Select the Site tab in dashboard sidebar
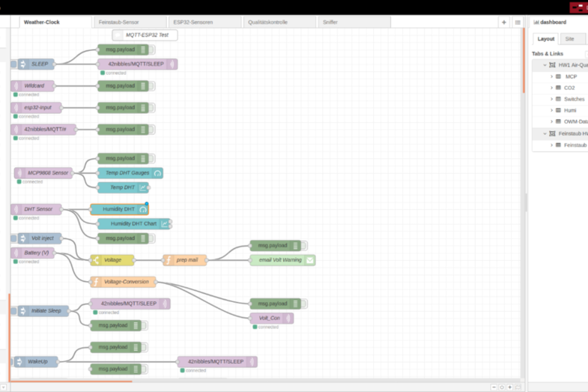This screenshot has width=588, height=392. point(572,39)
